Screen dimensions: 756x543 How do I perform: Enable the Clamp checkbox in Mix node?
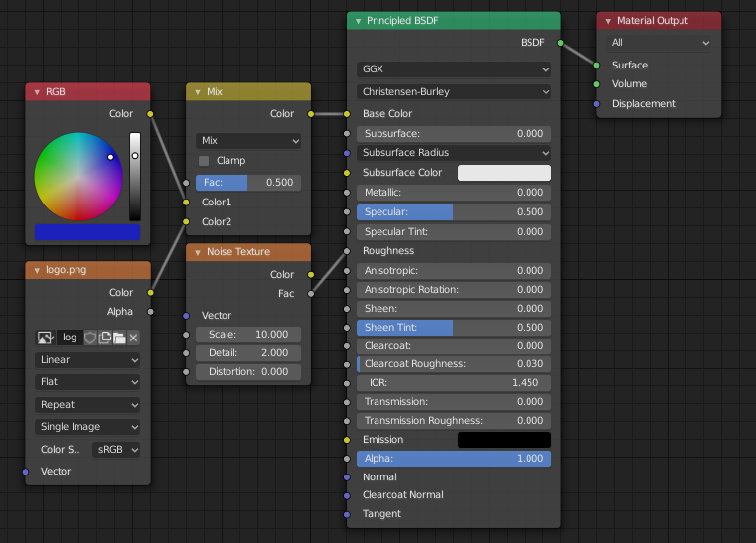204,161
